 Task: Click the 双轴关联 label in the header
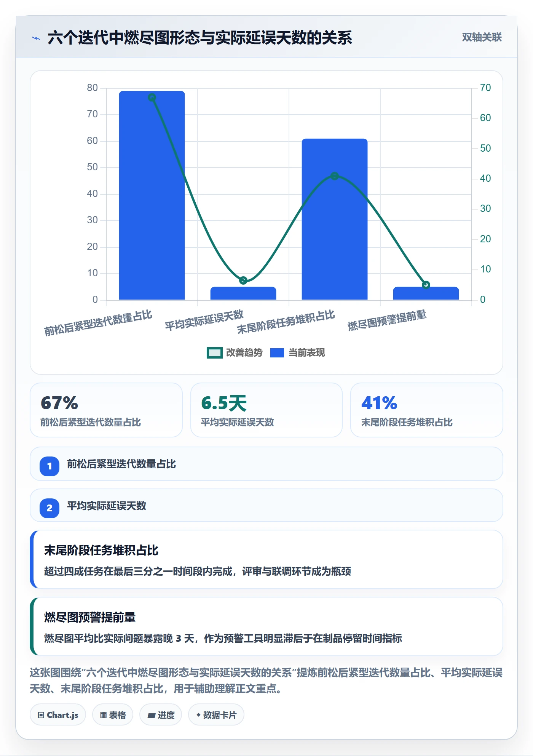(482, 37)
